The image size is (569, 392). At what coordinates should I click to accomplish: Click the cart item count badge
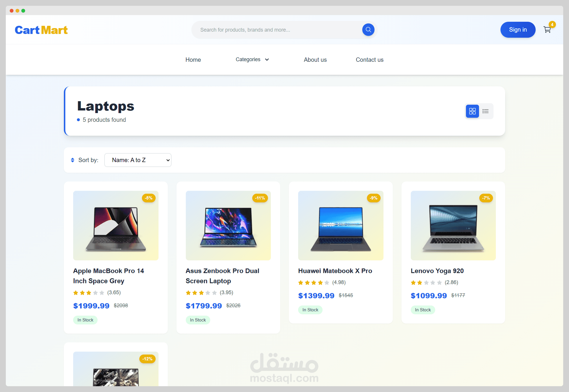(552, 25)
